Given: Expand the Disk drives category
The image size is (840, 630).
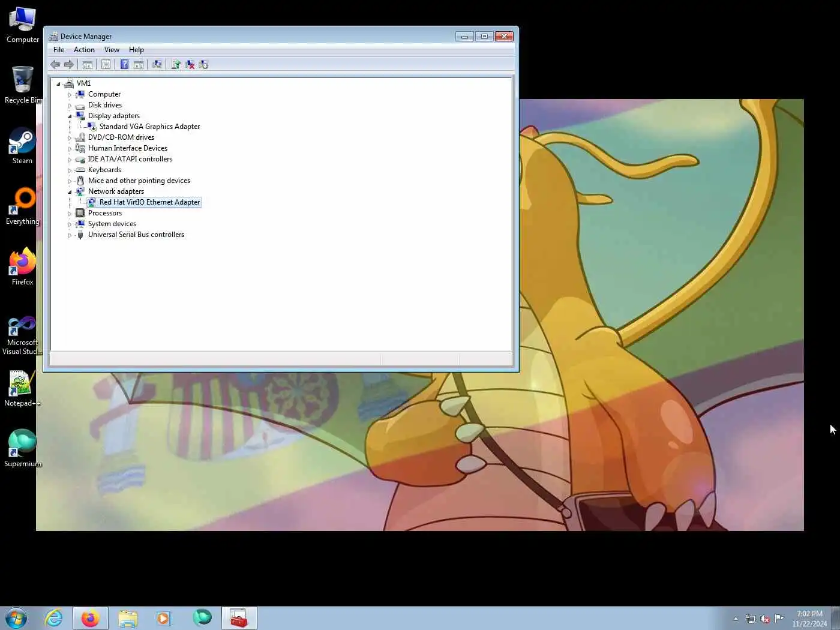Looking at the screenshot, I should click(70, 106).
